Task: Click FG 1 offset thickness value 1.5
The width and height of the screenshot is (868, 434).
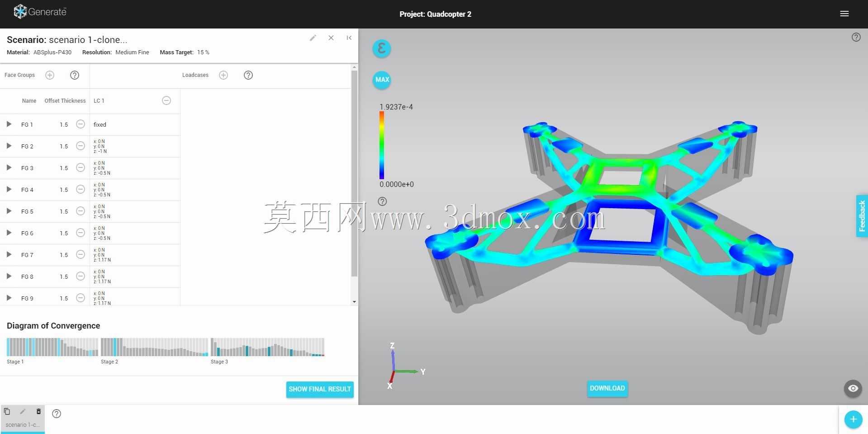Action: click(64, 124)
